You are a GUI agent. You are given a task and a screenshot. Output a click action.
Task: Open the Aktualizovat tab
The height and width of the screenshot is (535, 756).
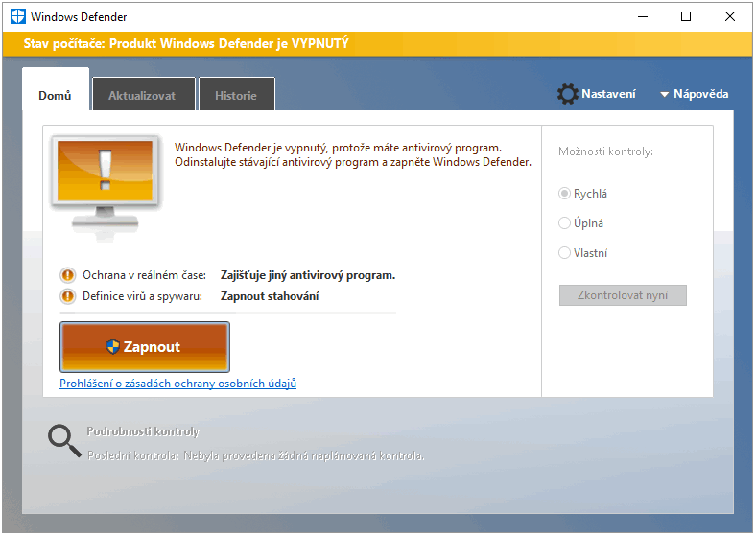point(144,95)
